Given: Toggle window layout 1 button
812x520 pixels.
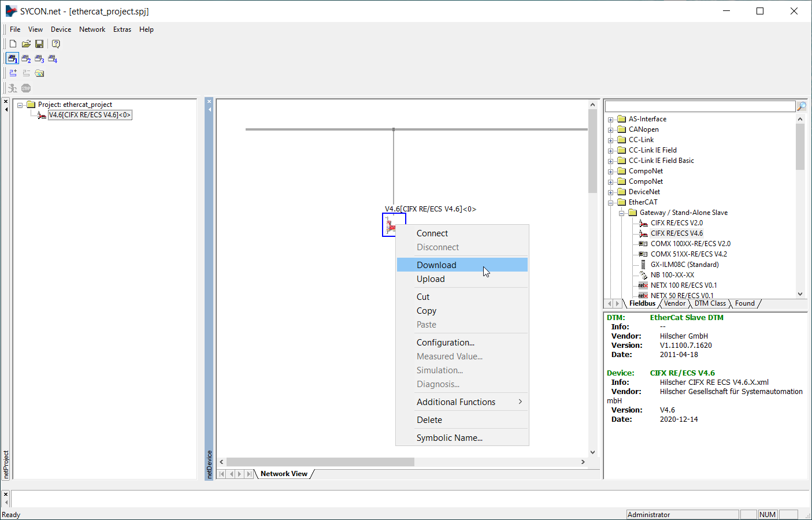Looking at the screenshot, I should [x=12, y=59].
